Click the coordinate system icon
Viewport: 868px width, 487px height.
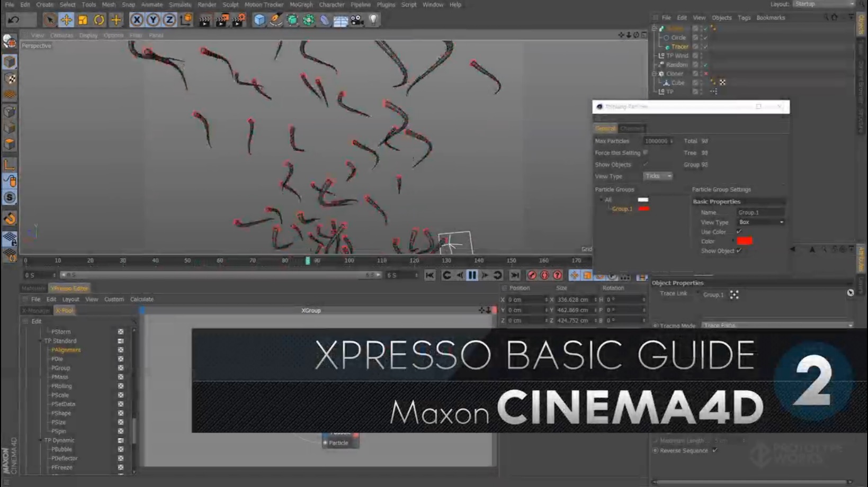[186, 20]
